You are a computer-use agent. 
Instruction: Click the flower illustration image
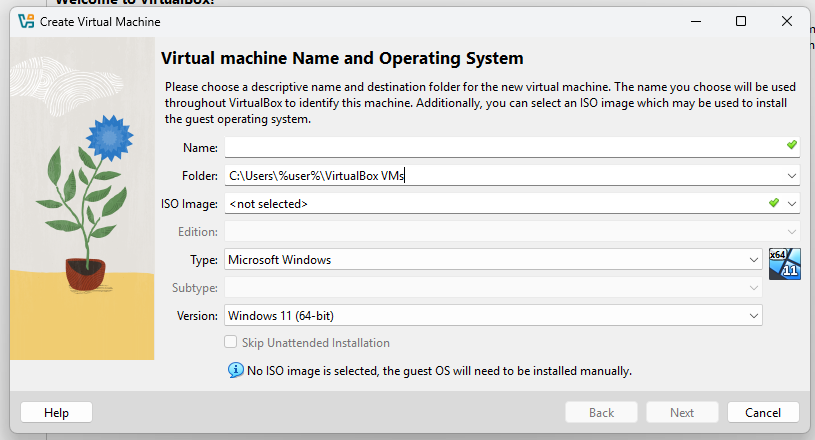coord(82,198)
